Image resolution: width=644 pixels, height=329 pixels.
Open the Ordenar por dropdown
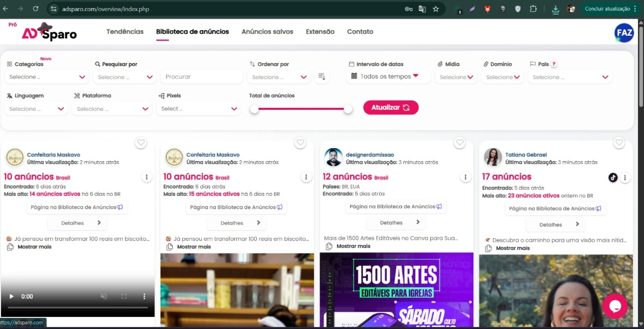point(279,77)
